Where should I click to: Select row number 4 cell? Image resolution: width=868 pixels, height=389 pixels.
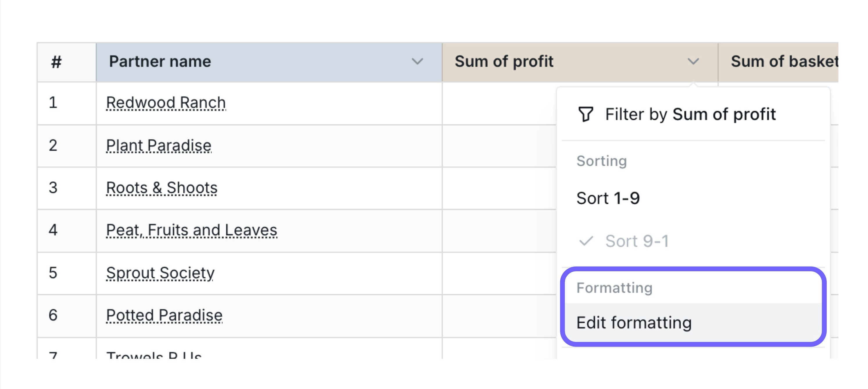[x=53, y=230]
